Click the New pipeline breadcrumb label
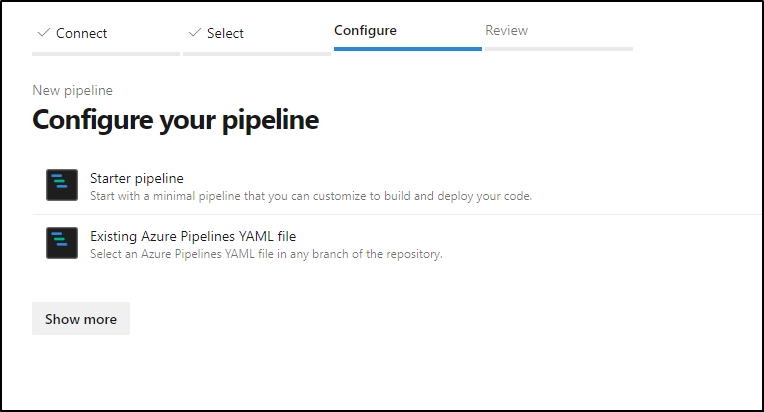This screenshot has height=412, width=764. 73,91
